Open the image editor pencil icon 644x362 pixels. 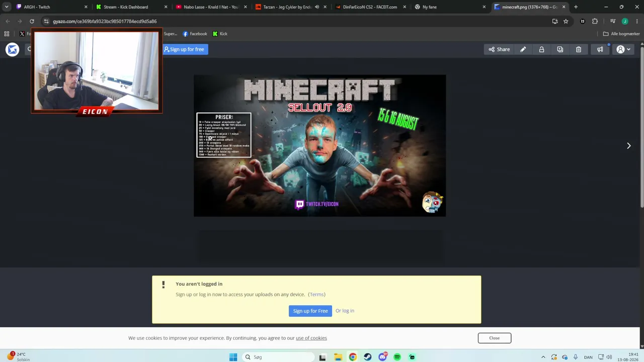(x=523, y=49)
